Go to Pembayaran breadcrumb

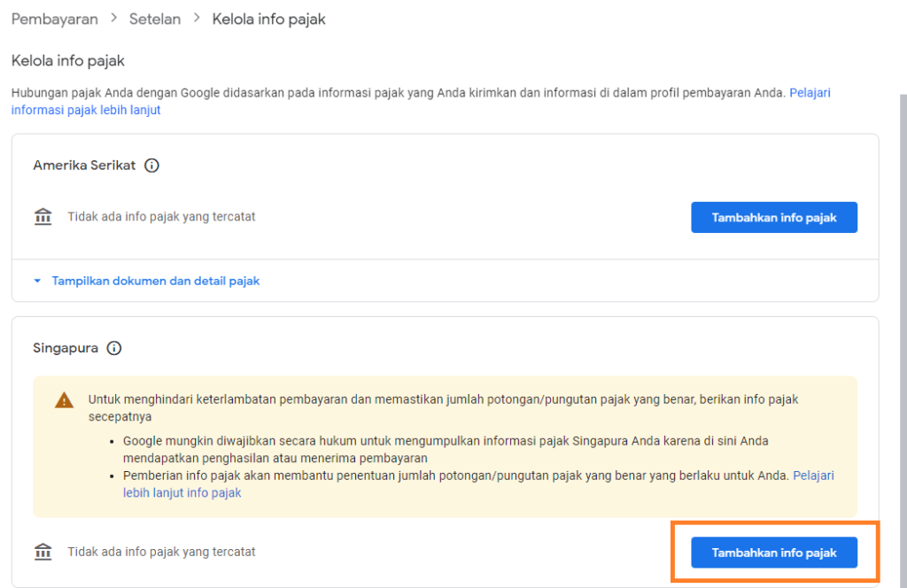55,19
